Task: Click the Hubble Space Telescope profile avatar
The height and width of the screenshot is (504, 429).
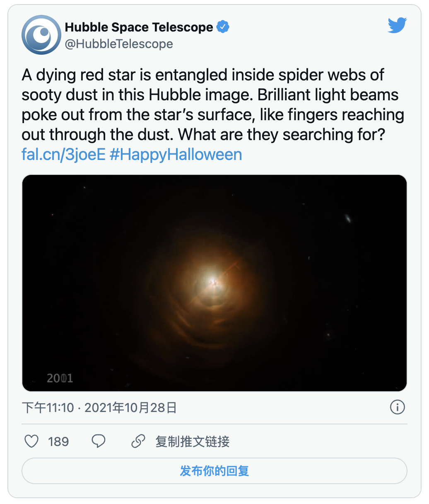Action: (x=41, y=35)
